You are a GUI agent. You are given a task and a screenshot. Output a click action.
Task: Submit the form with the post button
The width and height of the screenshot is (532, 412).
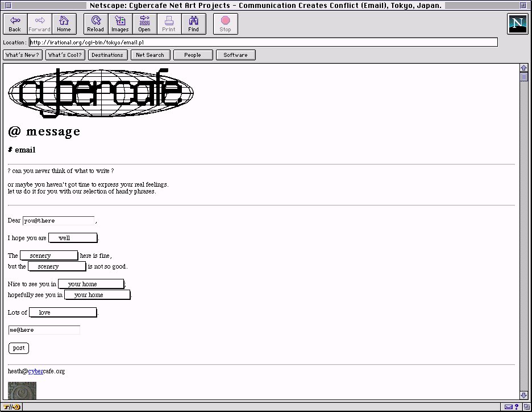pyautogui.click(x=19, y=348)
